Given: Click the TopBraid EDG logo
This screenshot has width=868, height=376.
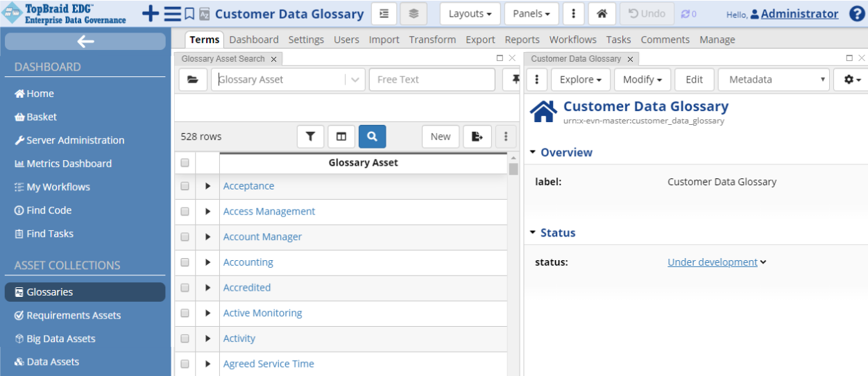Looking at the screenshot, I should tap(64, 14).
